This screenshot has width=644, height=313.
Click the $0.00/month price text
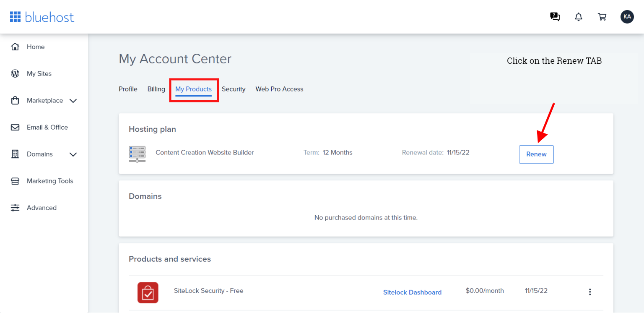pos(485,291)
